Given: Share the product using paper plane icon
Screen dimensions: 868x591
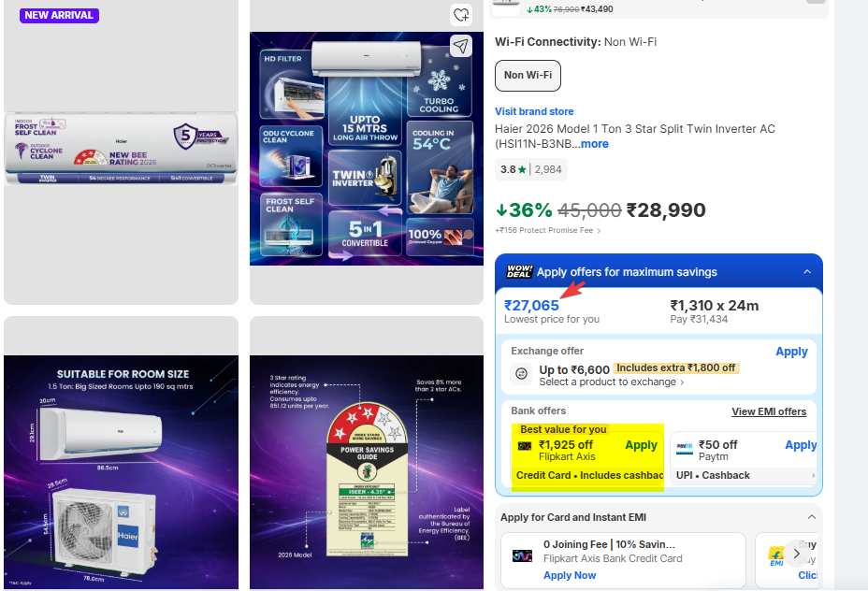Looking at the screenshot, I should [460, 46].
